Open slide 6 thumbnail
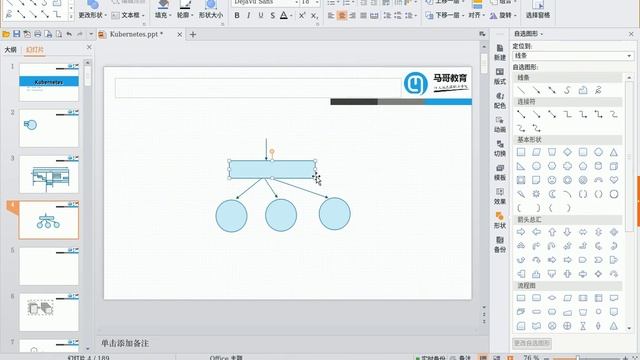Viewport: 640px width, 360px height. click(49, 312)
